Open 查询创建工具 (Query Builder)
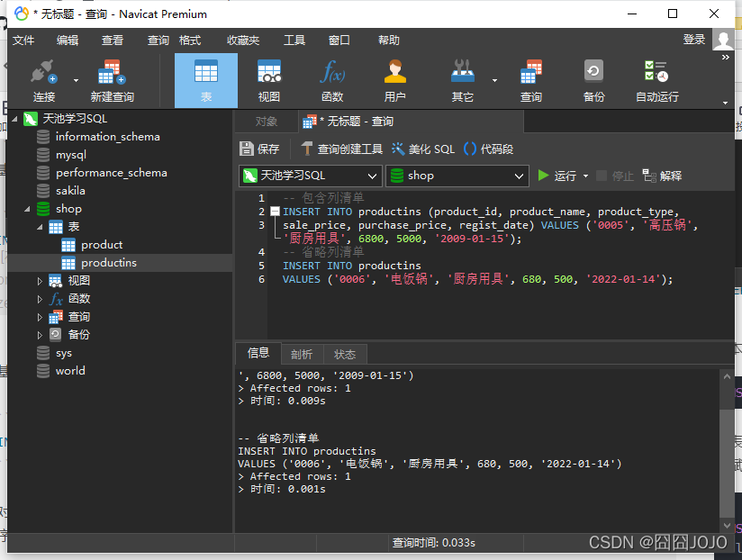742x560 pixels. click(341, 149)
